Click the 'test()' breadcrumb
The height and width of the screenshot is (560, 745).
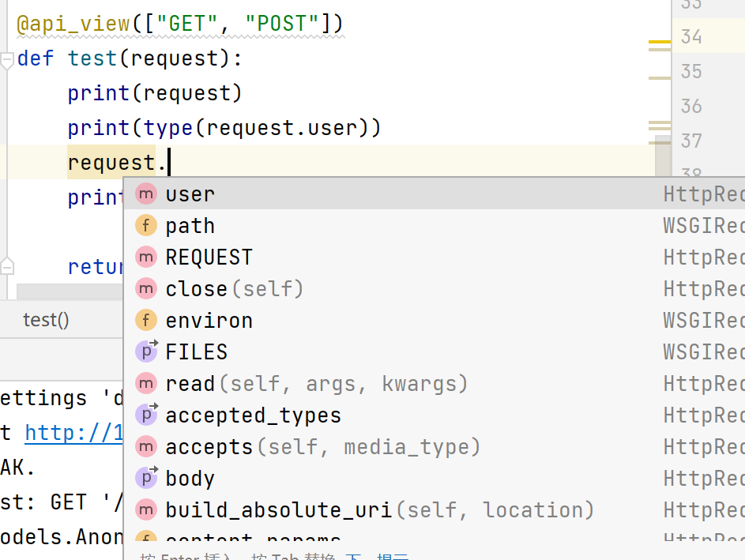pyautogui.click(x=46, y=320)
